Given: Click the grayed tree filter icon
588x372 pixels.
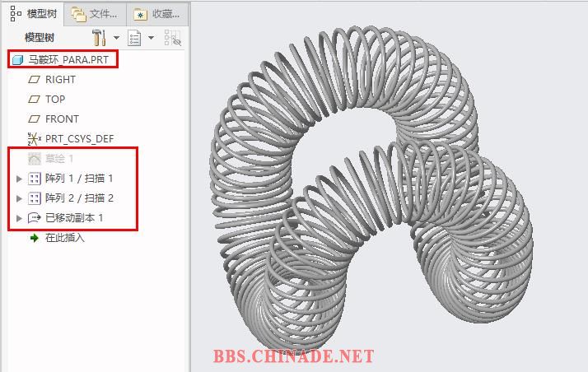Looking at the screenshot, I should coord(173,38).
